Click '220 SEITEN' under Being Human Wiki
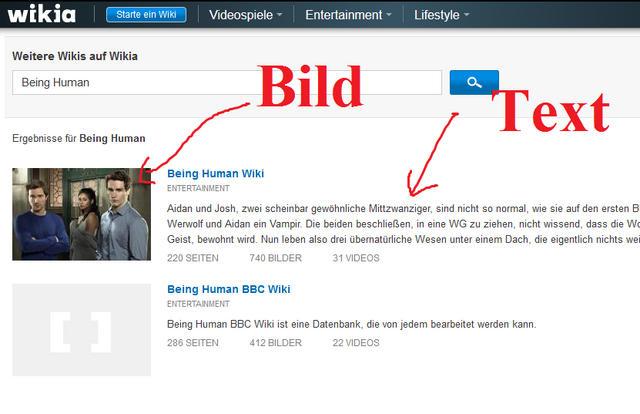The height and width of the screenshot is (414, 640). [193, 258]
